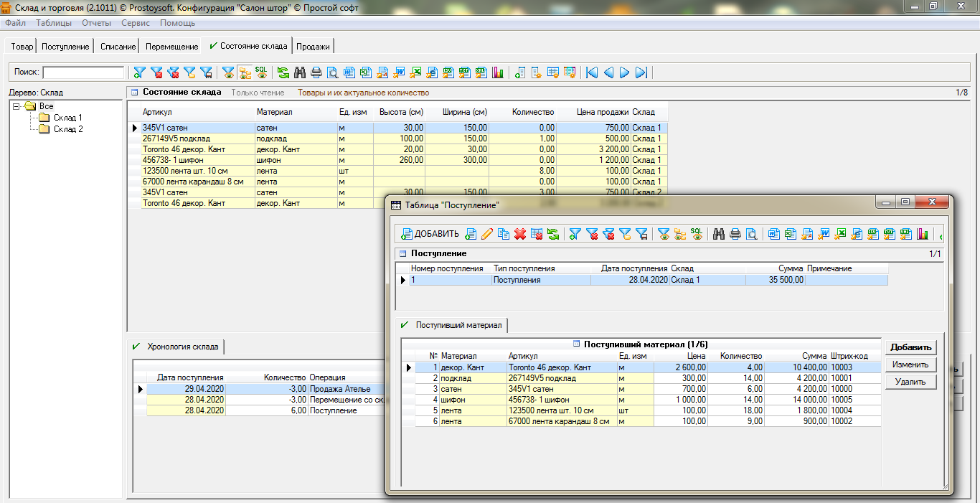The width and height of the screenshot is (980, 503).
Task: Click the red X delete icon in Поступление window
Action: point(520,233)
